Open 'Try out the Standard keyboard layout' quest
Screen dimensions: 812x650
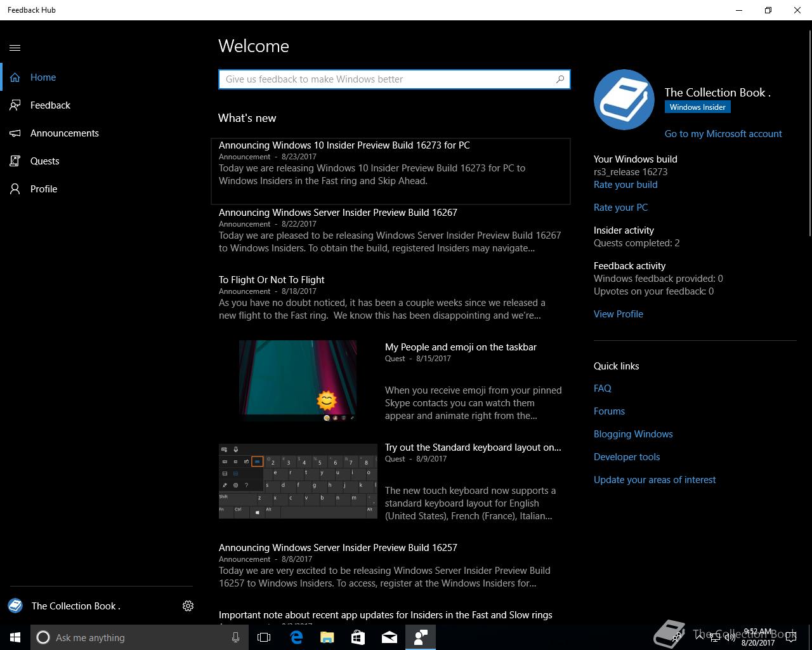tap(473, 448)
